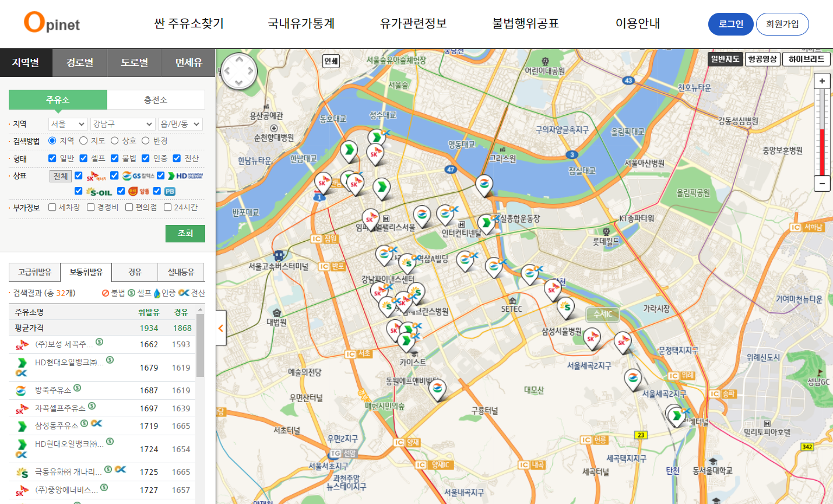Switch map to 하이브리드 view

pyautogui.click(x=806, y=59)
